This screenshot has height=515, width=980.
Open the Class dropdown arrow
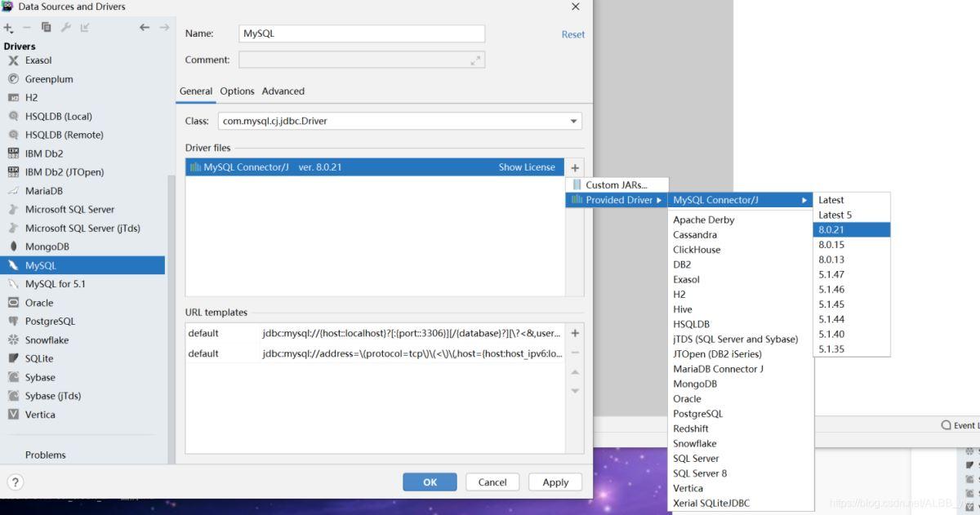click(x=573, y=122)
